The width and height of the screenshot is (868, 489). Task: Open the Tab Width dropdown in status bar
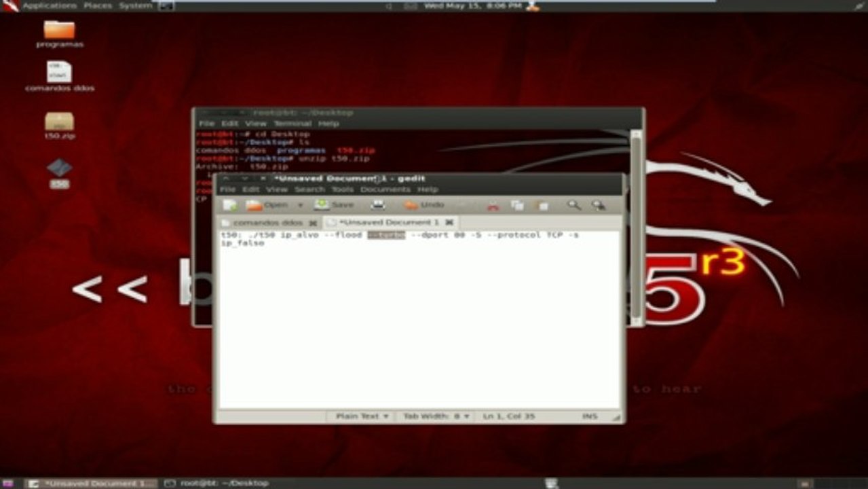436,416
